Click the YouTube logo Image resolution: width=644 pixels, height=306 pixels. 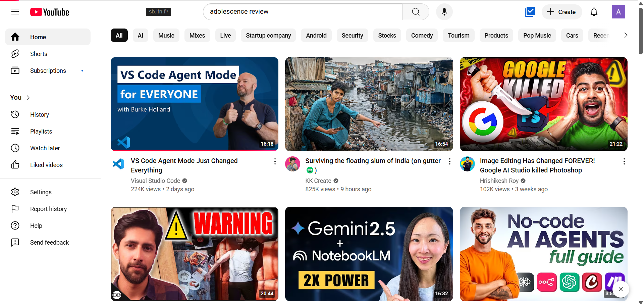pyautogui.click(x=50, y=12)
